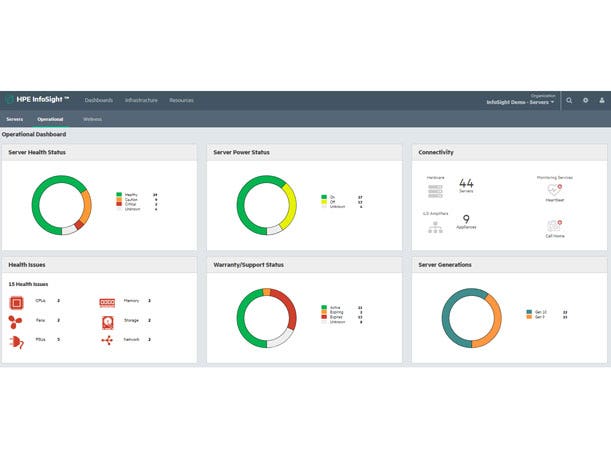Click the green Healthy legend swatch
Image resolution: width=611 pixels, height=458 pixels.
tap(120, 195)
